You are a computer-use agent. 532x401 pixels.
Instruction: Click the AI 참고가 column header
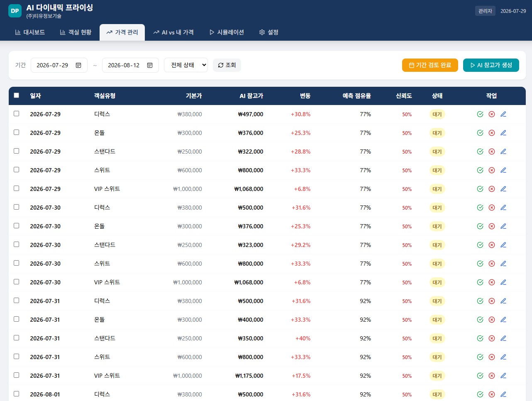251,96
